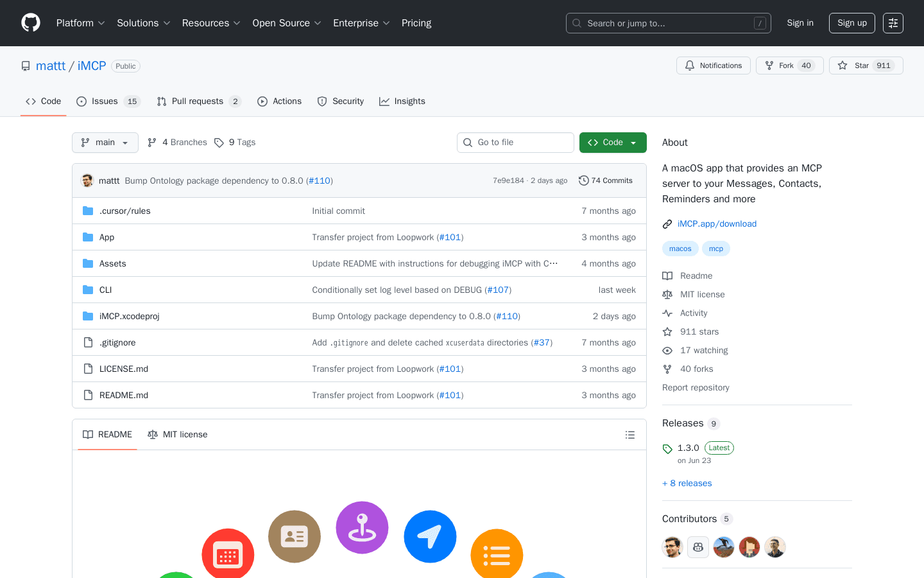Click the branch icon beside 4 Branches
The width and height of the screenshot is (924, 578).
click(x=151, y=142)
